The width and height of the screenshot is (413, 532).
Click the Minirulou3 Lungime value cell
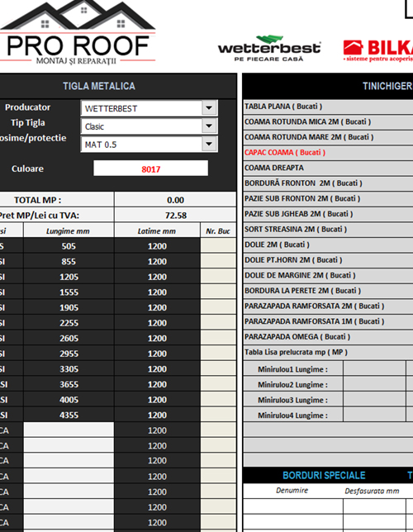tap(374, 400)
